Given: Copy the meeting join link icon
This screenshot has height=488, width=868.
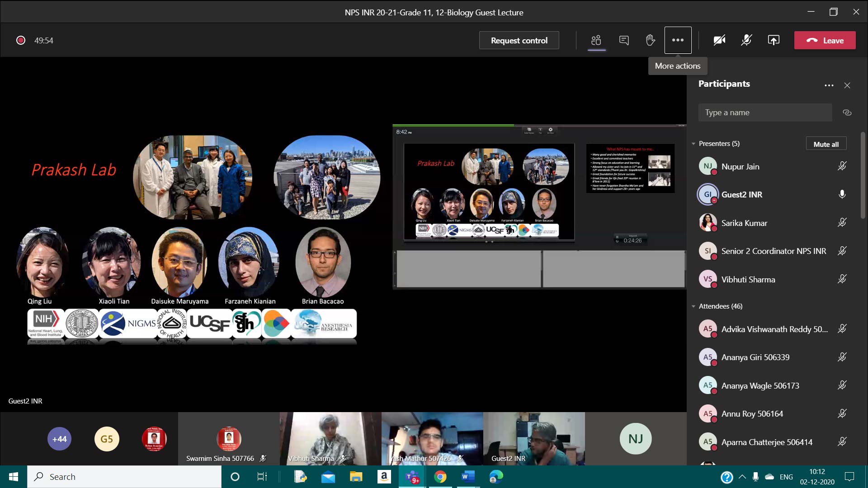Looking at the screenshot, I should tap(847, 113).
